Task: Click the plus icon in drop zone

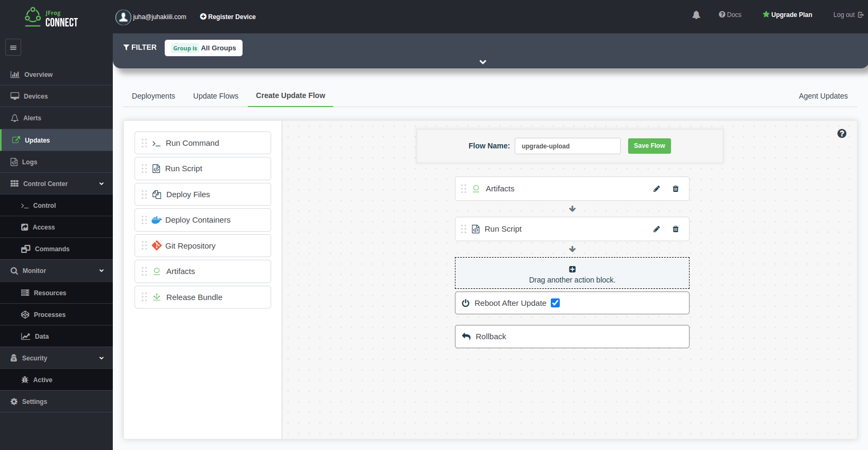Action: pyautogui.click(x=572, y=269)
